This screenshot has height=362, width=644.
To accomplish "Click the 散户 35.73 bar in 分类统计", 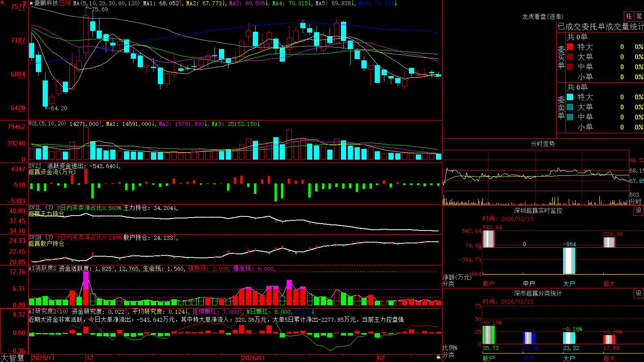I will pos(489,335).
